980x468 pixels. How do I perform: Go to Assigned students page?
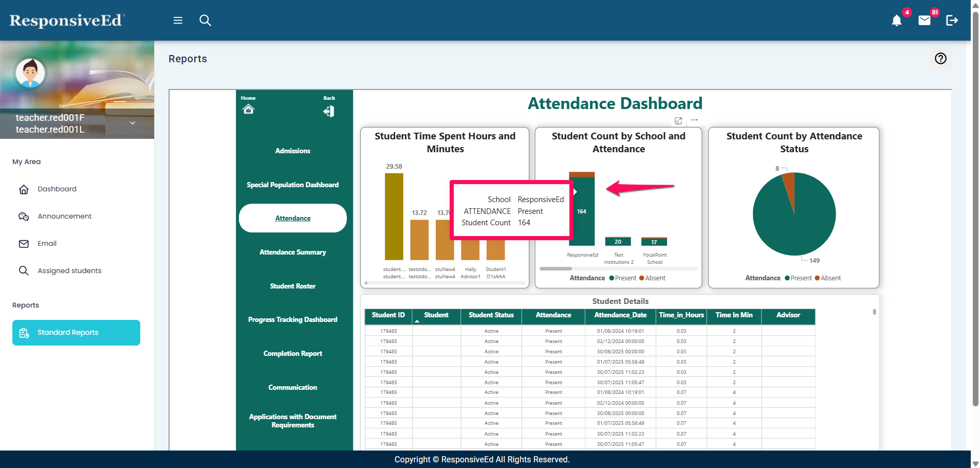(69, 271)
